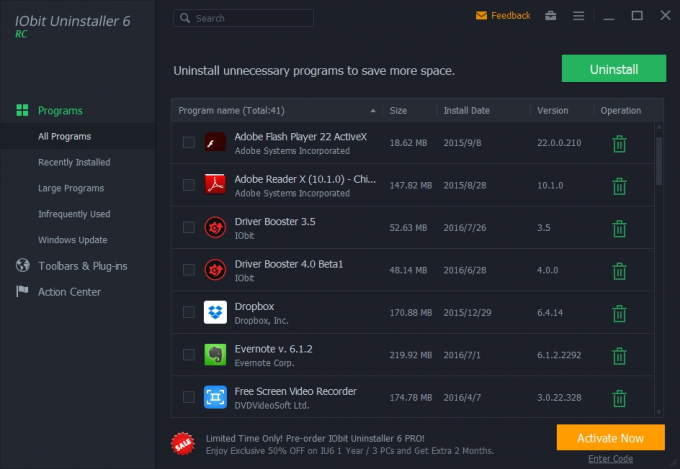
Task: Tick checkbox for Adobe Flash Player 22 ActiveX
Action: coord(189,142)
